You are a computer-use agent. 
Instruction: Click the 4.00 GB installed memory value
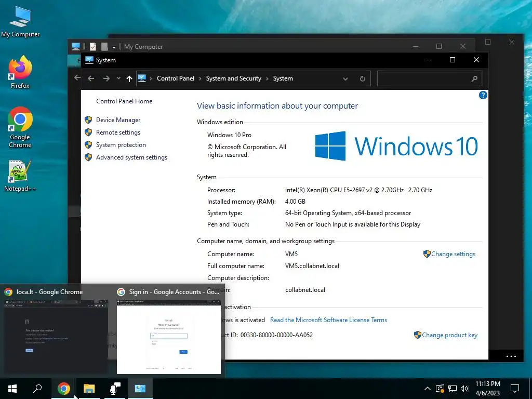295,202
